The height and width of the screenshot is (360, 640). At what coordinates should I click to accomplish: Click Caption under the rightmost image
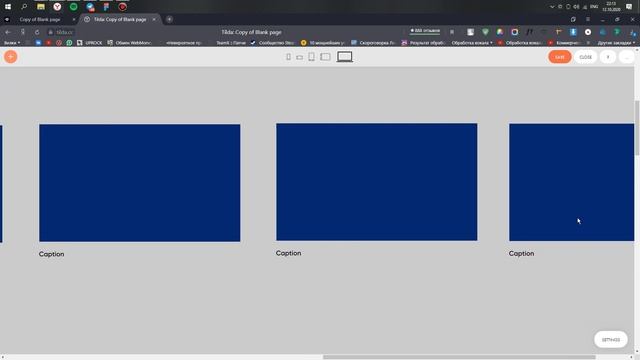[521, 253]
